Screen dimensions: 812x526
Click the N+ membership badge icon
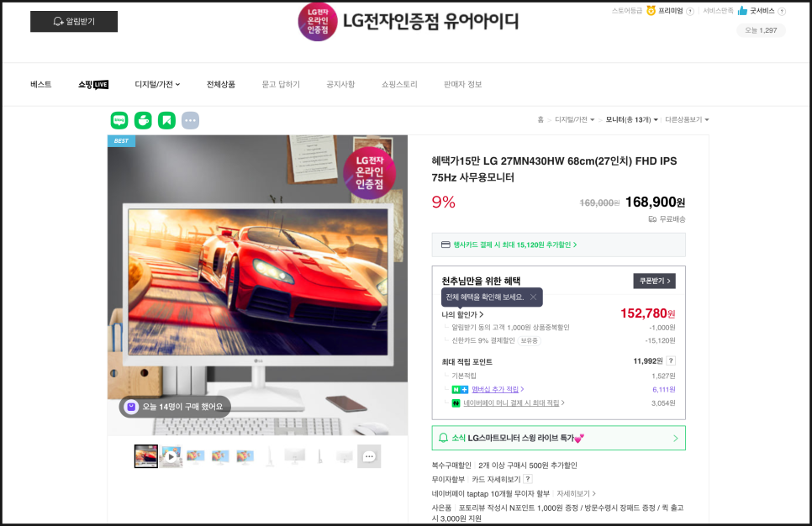point(460,389)
